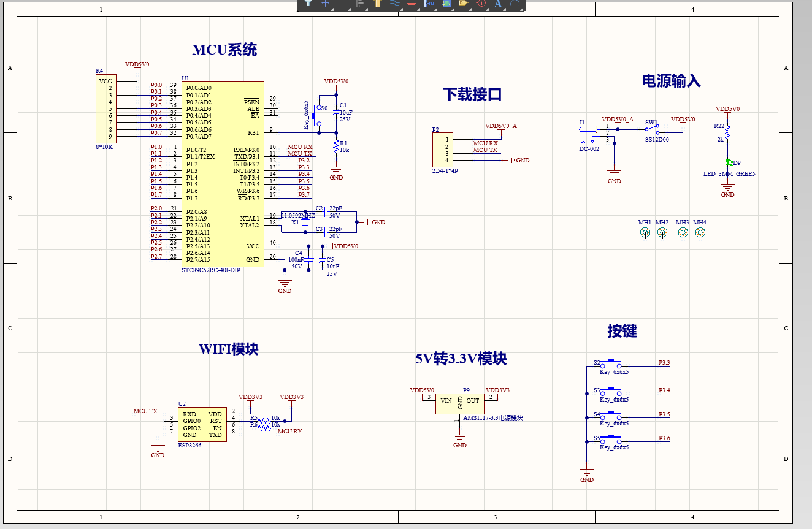Select resistor R6 near the ESP8266
The width and height of the screenshot is (812, 529).
pyautogui.click(x=264, y=428)
